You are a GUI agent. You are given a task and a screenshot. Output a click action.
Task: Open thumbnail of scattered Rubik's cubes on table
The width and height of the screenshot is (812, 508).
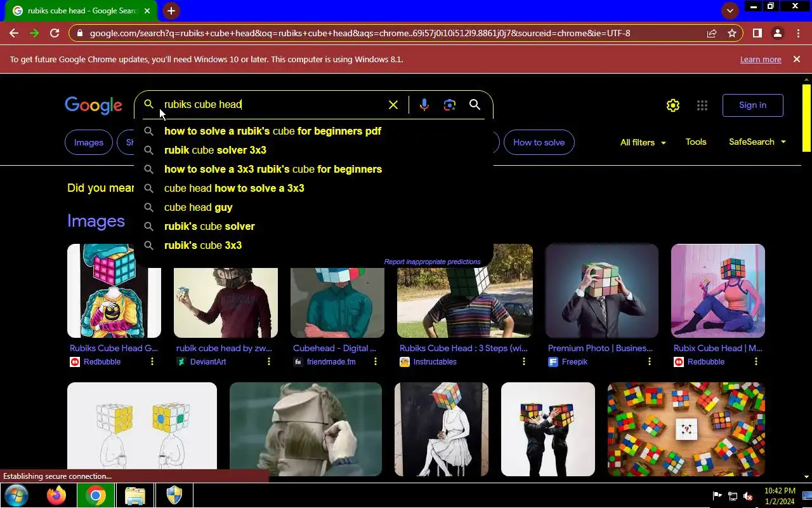[686, 429]
